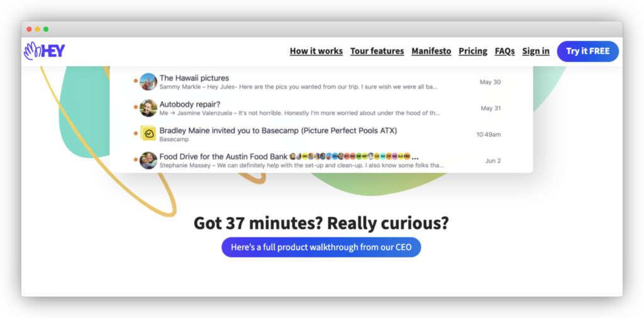Click Stephanie Massey's avatar on Food Drive email
Image resolution: width=644 pixels, height=318 pixels.
pos(148,161)
